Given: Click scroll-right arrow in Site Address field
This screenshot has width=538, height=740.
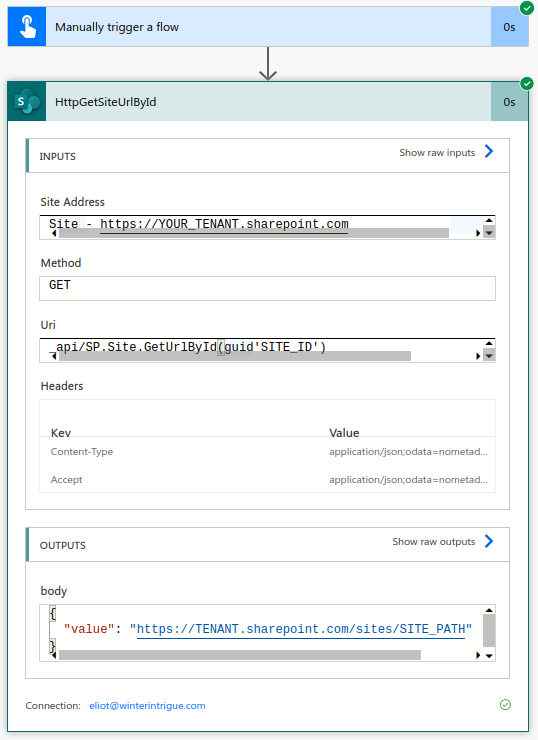Looking at the screenshot, I should coord(478,233).
